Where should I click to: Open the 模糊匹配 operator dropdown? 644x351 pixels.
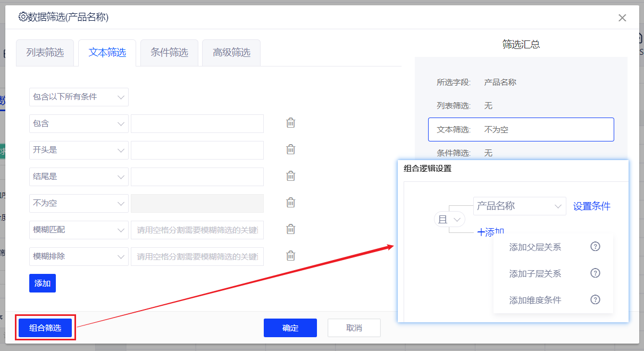coord(79,230)
